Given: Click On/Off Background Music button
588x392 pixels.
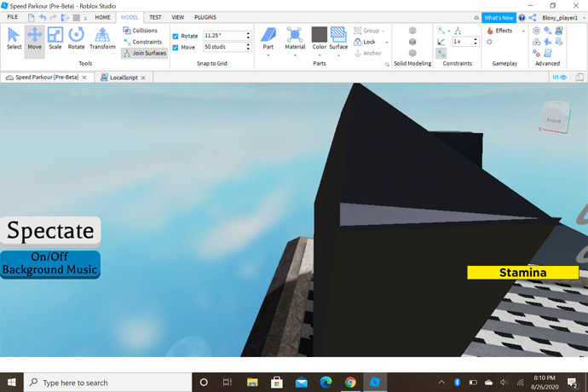Looking at the screenshot, I should [50, 263].
